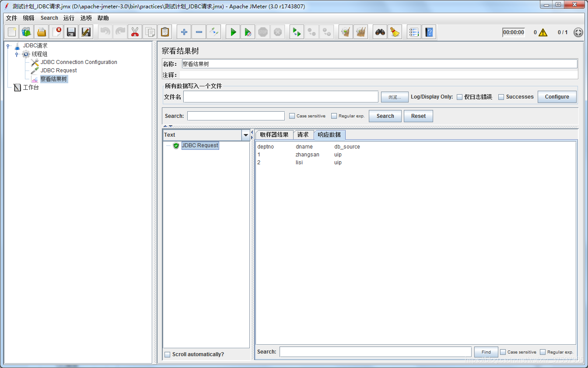Switch to 请求 tab
Image resolution: width=588 pixels, height=368 pixels.
click(303, 134)
